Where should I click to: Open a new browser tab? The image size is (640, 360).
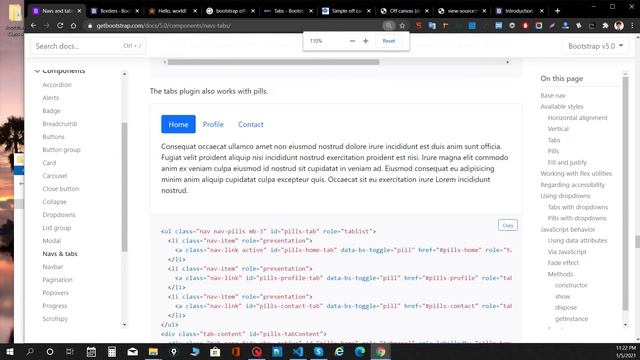pos(558,11)
